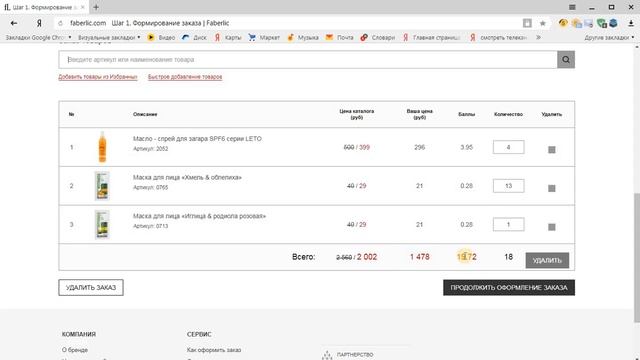
Task: Click the blue box extension icon
Action: coord(613,23)
